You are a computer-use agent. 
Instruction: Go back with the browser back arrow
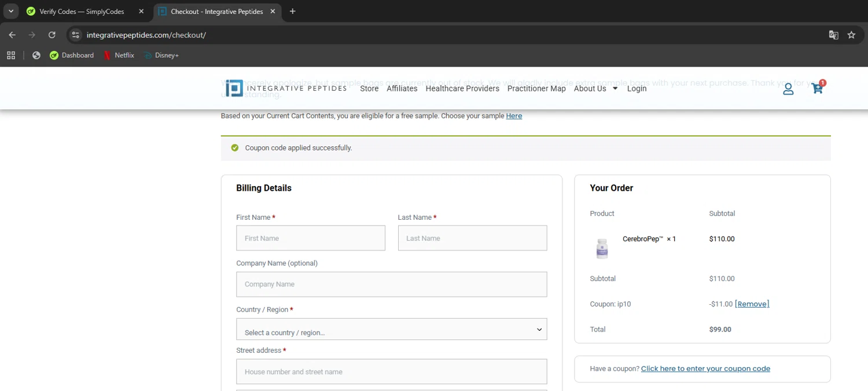[x=12, y=35]
